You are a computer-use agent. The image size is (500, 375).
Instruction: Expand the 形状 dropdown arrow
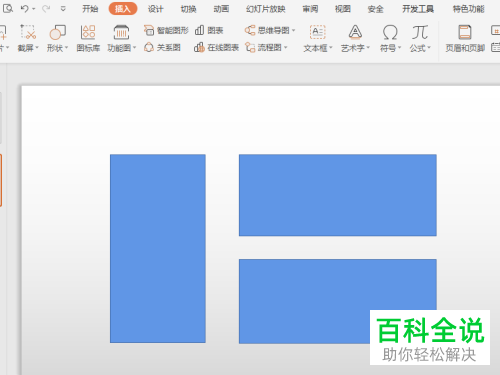tap(66, 48)
